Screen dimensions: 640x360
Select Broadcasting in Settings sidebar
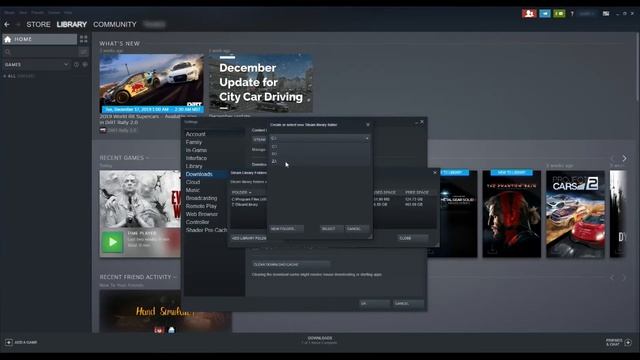201,198
